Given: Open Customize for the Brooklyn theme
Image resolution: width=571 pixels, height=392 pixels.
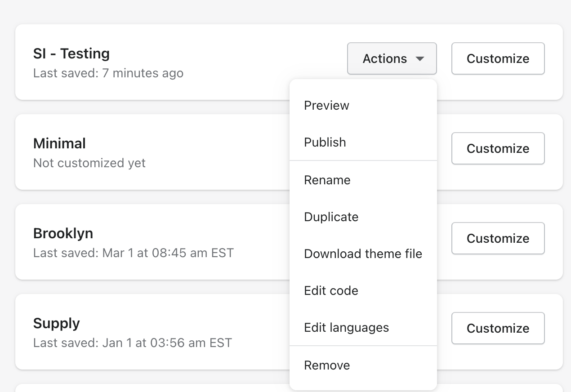Looking at the screenshot, I should (x=498, y=238).
